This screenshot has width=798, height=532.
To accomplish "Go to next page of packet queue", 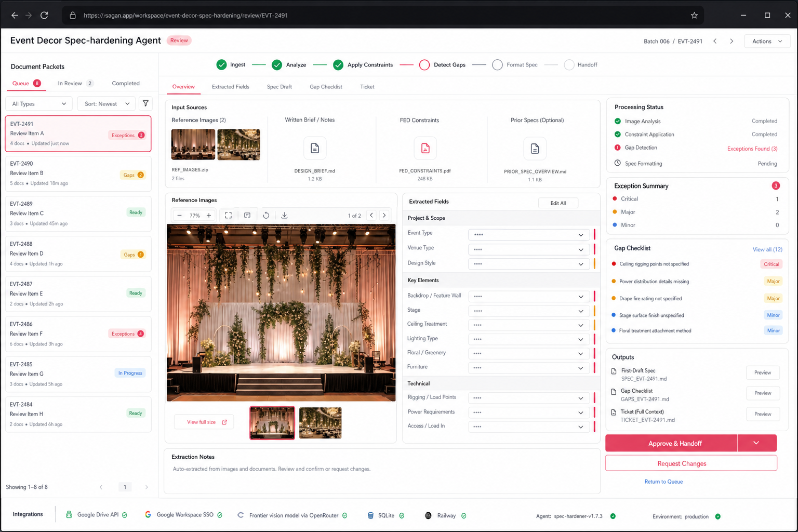I will click(147, 487).
